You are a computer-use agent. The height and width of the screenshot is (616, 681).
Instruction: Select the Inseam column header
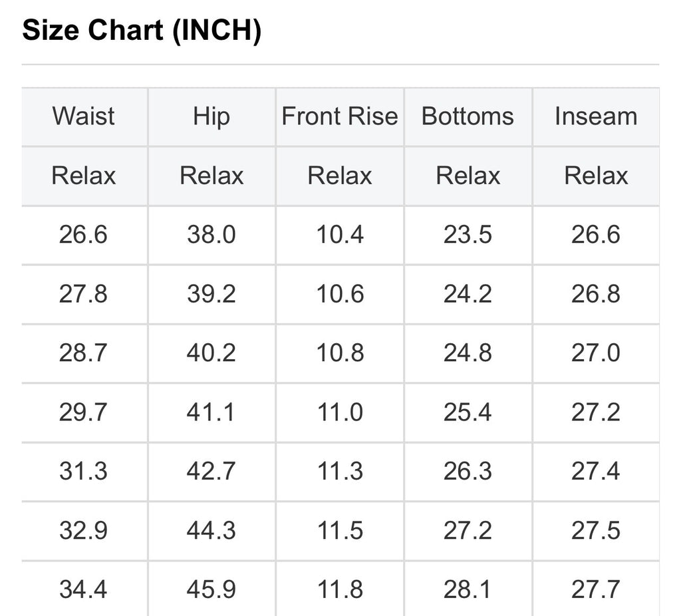(596, 116)
